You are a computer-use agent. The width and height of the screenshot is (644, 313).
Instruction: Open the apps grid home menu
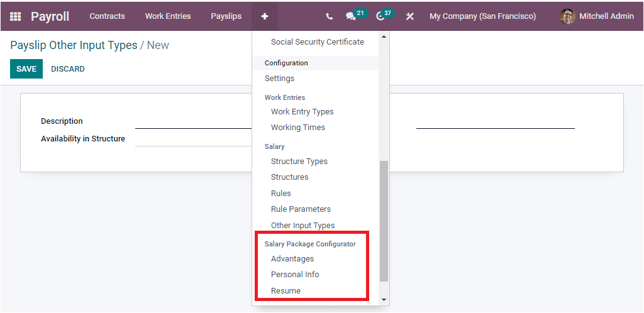[x=15, y=16]
